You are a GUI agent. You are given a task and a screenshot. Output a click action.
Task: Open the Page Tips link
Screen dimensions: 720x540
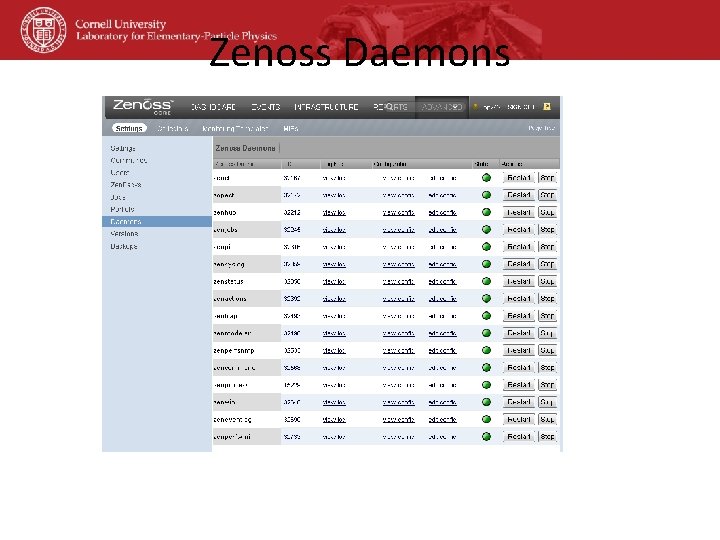click(541, 129)
